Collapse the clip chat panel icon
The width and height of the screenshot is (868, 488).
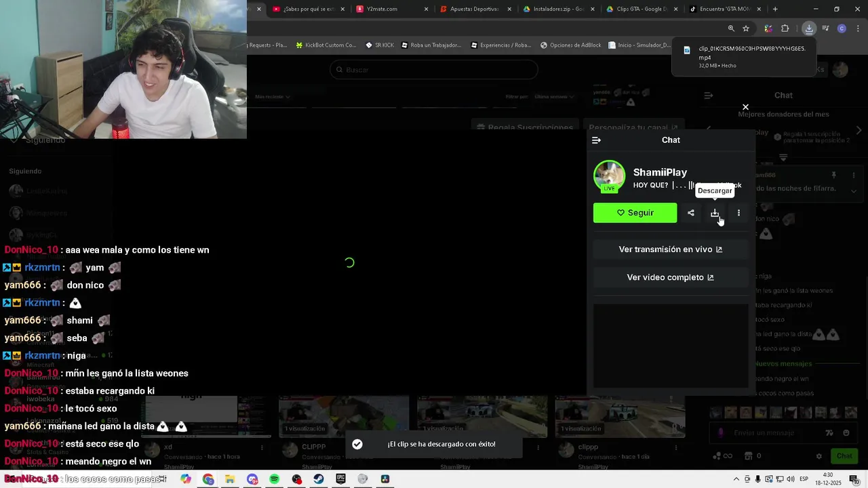596,140
